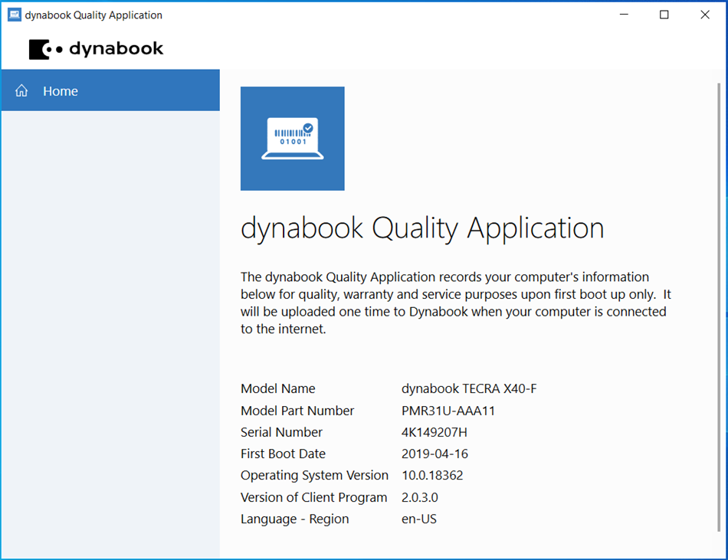728x560 pixels.
Task: Click the vertical scrollbar on right
Action: point(719,307)
